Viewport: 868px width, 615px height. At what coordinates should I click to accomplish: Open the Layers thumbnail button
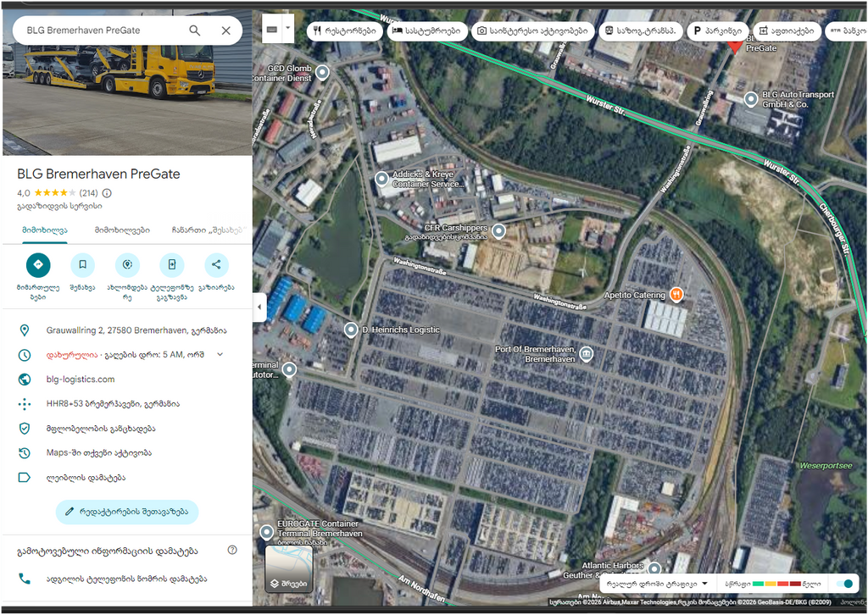pos(288,569)
